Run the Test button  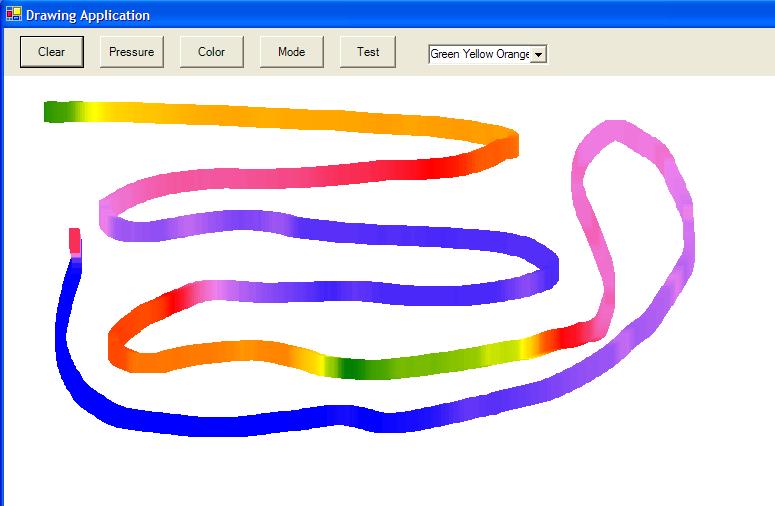pyautogui.click(x=368, y=52)
